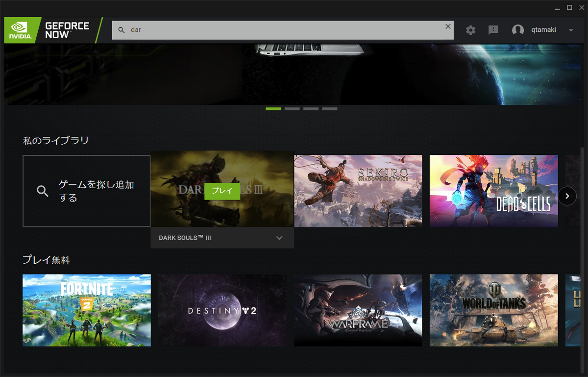Click into the search field containing 'dar'
The image size is (588, 377).
(x=283, y=30)
